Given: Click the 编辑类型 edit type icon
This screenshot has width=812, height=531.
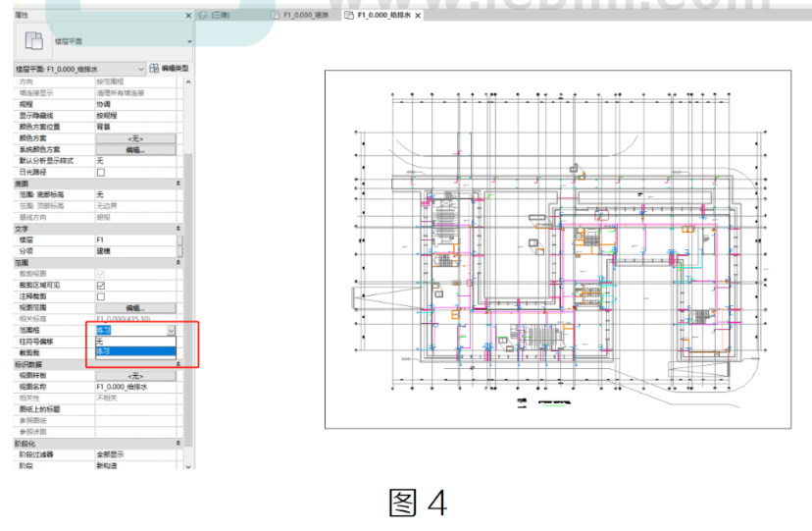Looking at the screenshot, I should pyautogui.click(x=154, y=69).
